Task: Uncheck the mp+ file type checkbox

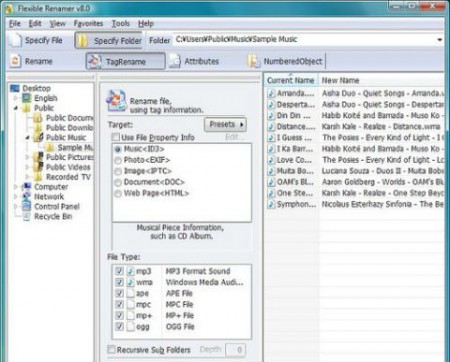Action: click(x=119, y=315)
